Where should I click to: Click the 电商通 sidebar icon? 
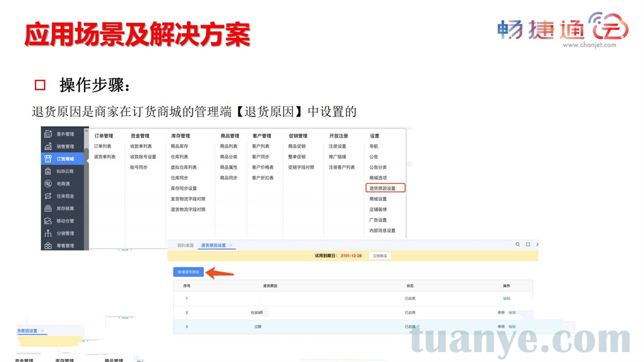(48, 183)
